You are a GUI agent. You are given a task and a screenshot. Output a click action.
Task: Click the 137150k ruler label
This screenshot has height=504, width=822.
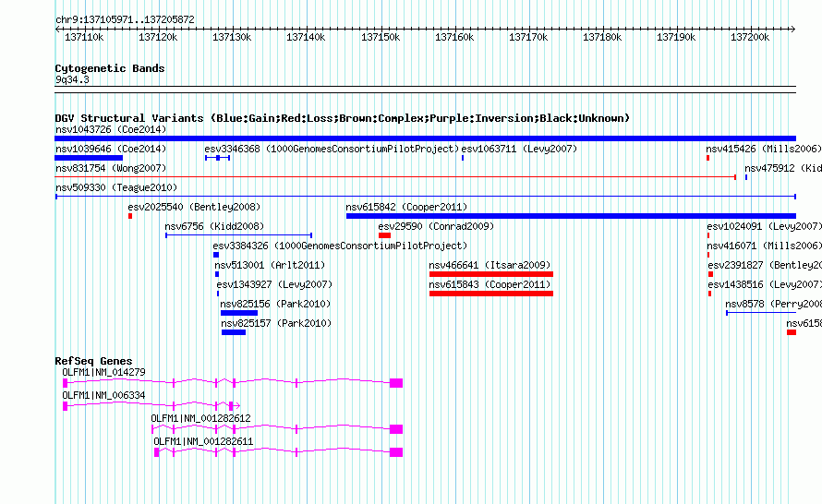381,37
